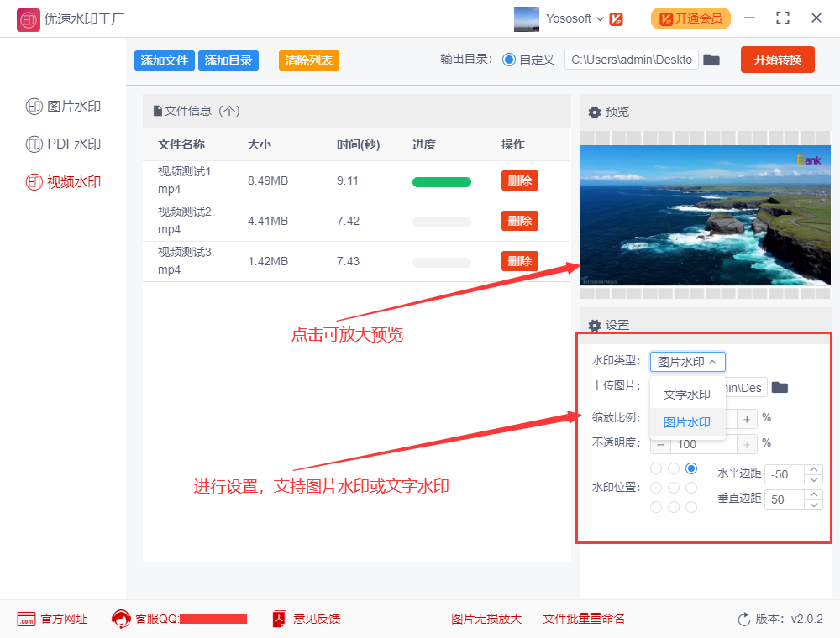Click the 官方网址 .com icon

click(26, 620)
